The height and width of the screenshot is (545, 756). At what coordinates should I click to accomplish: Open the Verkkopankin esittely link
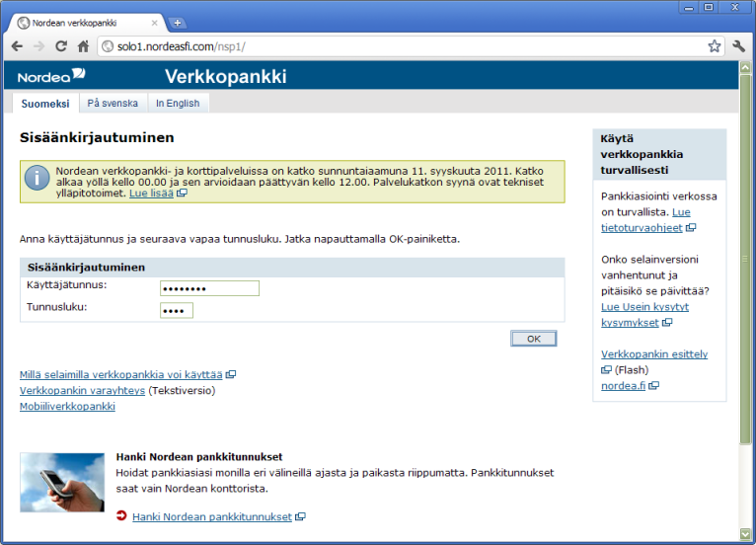click(x=654, y=354)
